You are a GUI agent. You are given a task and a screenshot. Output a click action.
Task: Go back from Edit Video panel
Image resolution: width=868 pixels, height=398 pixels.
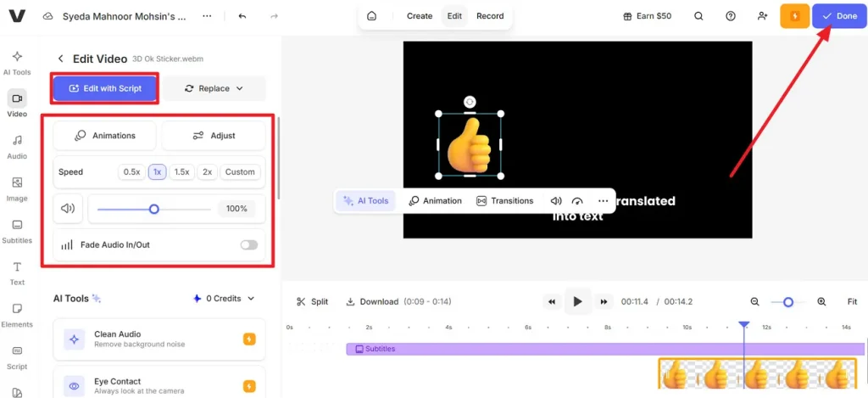click(x=61, y=59)
